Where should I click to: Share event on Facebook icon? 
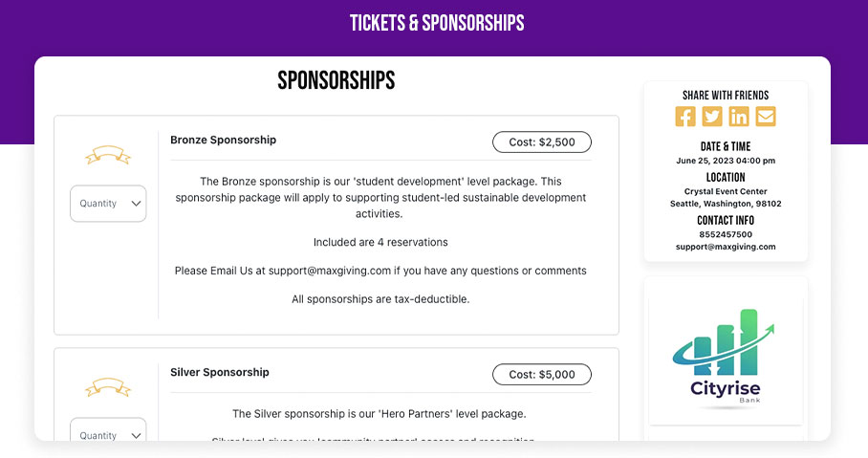[x=685, y=117]
